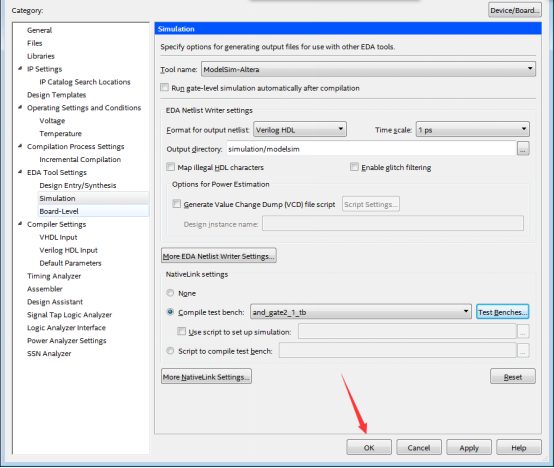Viewport: 554px width, 468px height.
Task: Select the None NativeLink radio option
Action: click(170, 293)
